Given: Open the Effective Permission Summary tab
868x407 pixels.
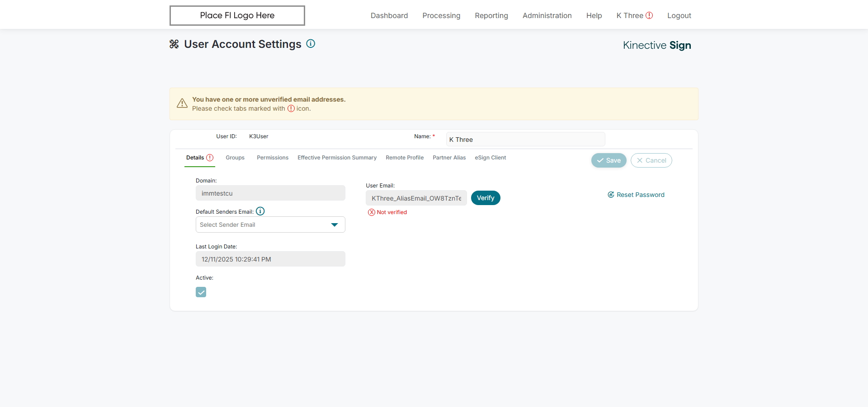Looking at the screenshot, I should pos(337,158).
